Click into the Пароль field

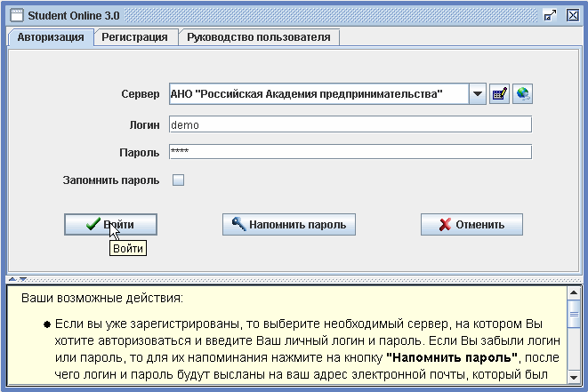[x=349, y=152]
